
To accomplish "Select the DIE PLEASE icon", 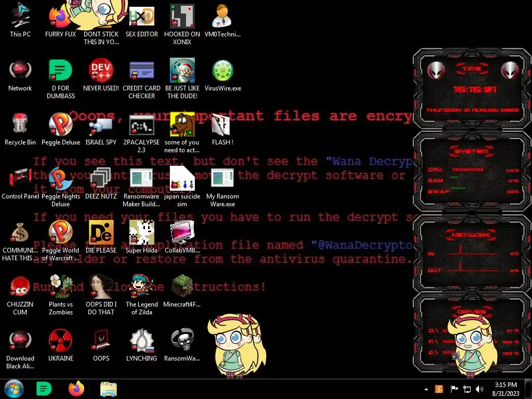I will tap(101, 237).
